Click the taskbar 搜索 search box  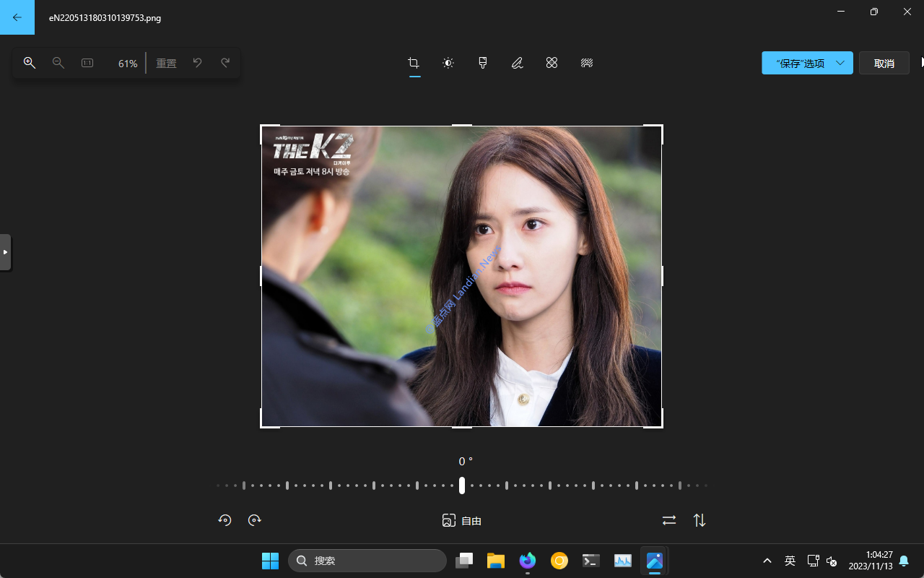point(367,561)
